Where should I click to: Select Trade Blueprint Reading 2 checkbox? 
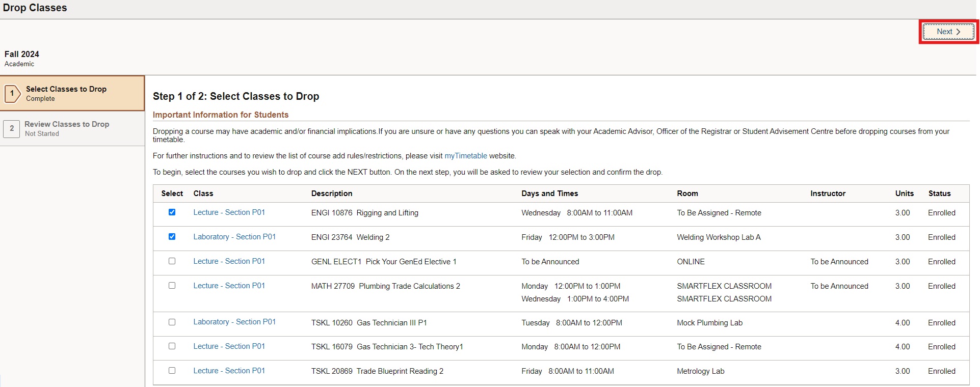[172, 371]
